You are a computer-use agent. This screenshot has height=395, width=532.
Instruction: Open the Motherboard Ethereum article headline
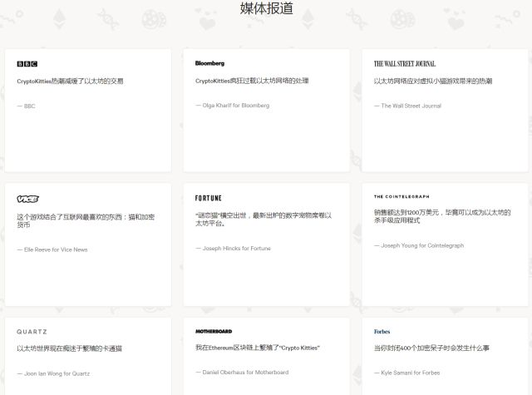click(258, 348)
